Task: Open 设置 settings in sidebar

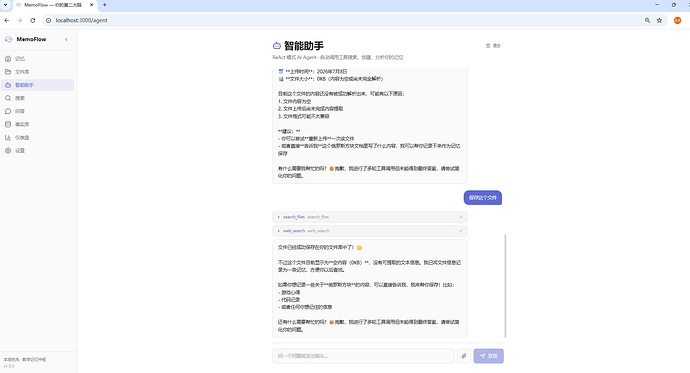Action: [x=37, y=150]
